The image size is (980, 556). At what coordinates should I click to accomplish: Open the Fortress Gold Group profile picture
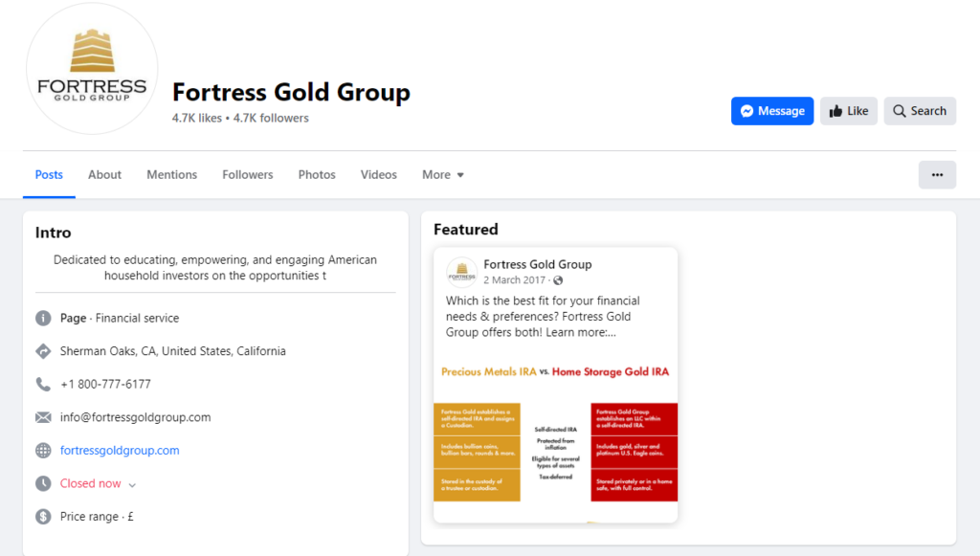pos(92,68)
